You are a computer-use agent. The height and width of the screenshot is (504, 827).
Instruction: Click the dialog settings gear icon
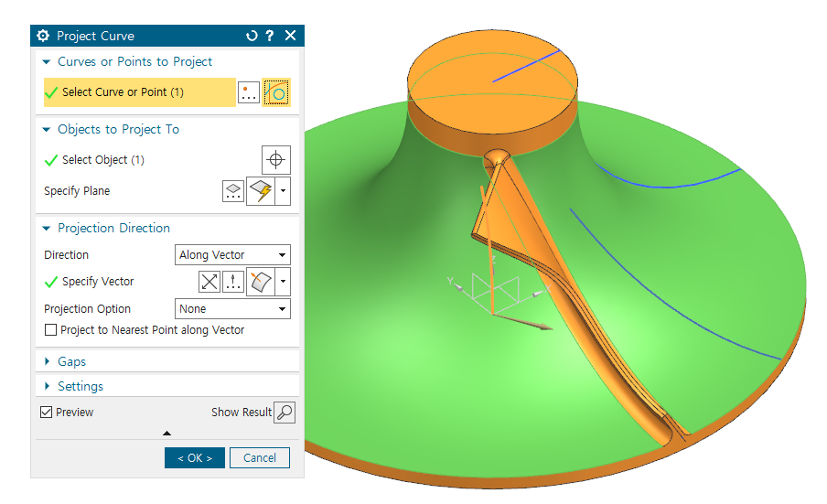click(43, 36)
